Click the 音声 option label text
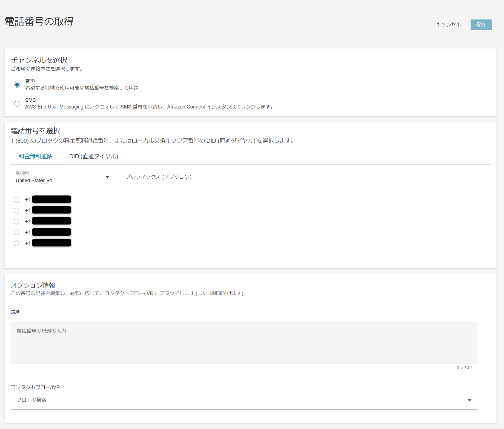Image resolution: width=504 pixels, height=429 pixels. [x=30, y=81]
